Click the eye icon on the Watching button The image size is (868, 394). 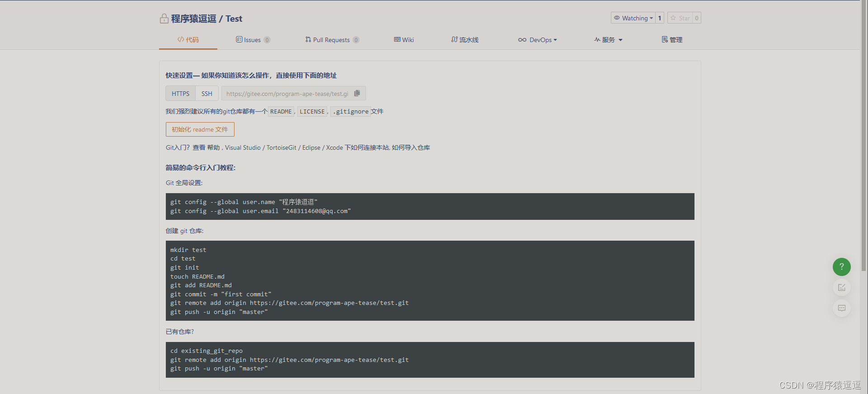617,18
